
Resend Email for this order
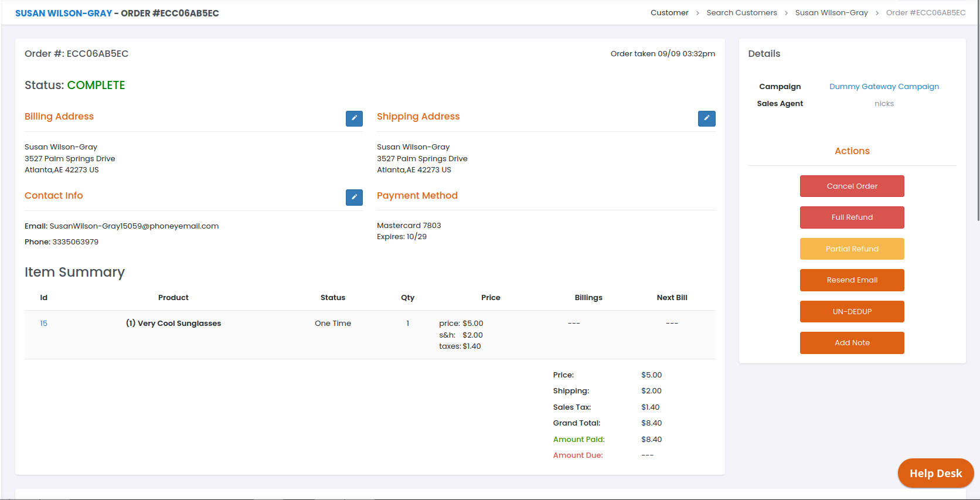(852, 280)
